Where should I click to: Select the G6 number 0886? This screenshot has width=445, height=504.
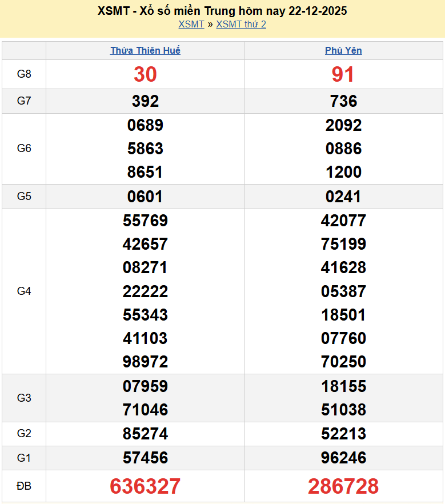(343, 149)
